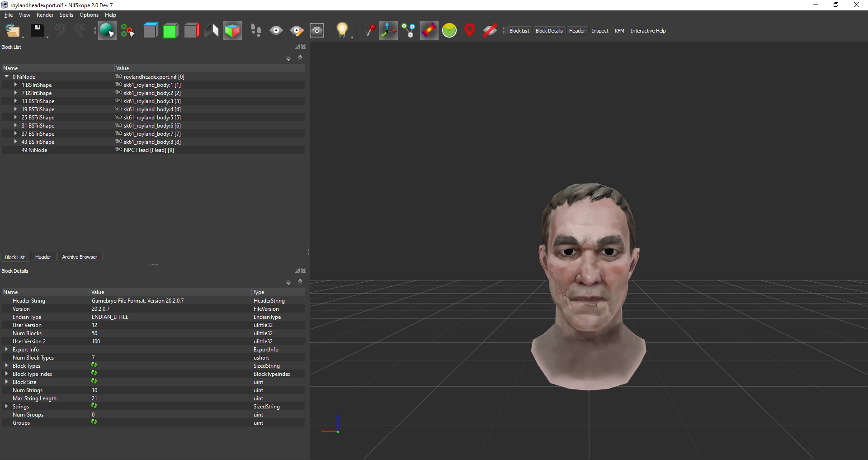Select the vertex selection tool
Screen dimensions: 868x460
[x=128, y=31]
